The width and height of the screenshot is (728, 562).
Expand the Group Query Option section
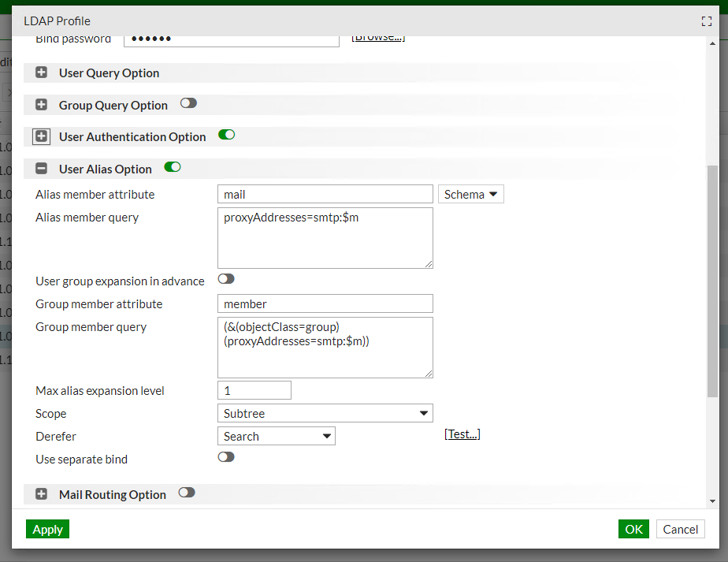point(42,105)
